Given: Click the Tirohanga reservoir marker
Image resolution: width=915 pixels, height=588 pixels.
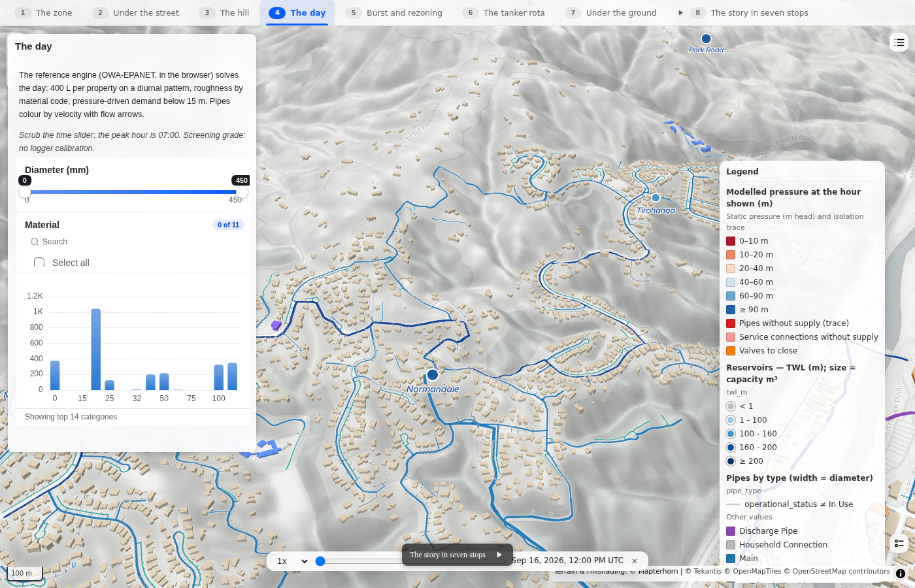Looking at the screenshot, I should click(x=656, y=197).
